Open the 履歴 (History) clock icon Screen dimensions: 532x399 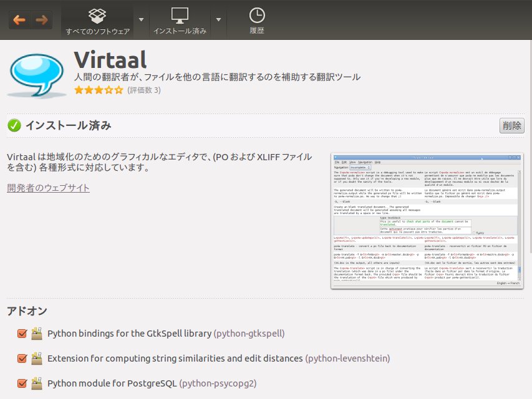tap(257, 21)
